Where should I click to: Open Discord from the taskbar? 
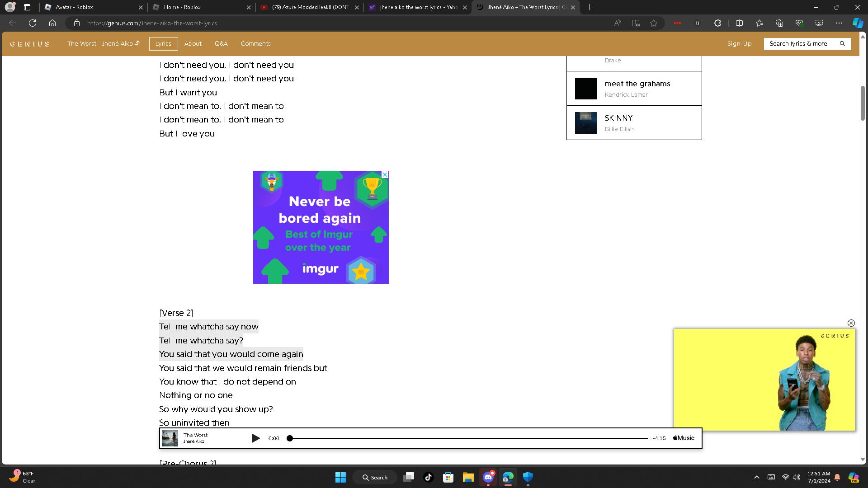pyautogui.click(x=488, y=477)
